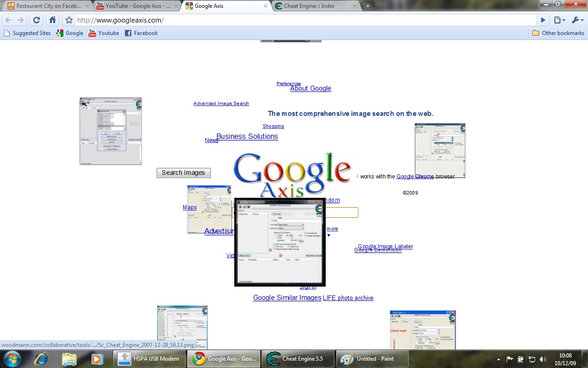Close the Restaurant City tab

(87, 6)
